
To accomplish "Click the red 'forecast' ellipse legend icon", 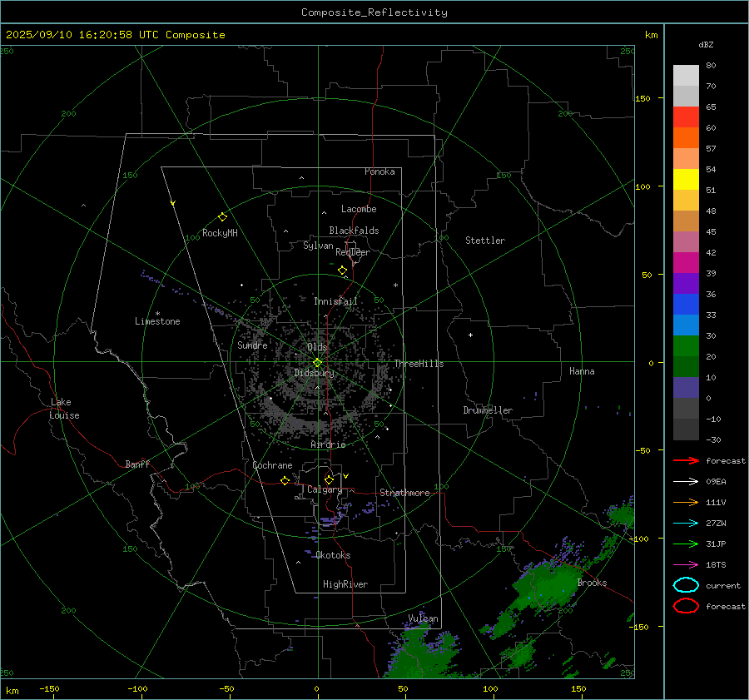I will (x=686, y=606).
